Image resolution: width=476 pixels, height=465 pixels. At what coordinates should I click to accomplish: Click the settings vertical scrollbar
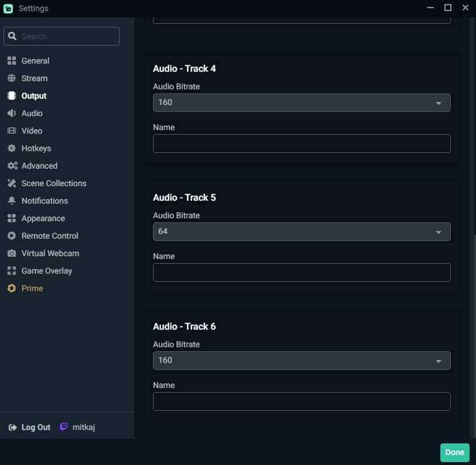(474, 335)
